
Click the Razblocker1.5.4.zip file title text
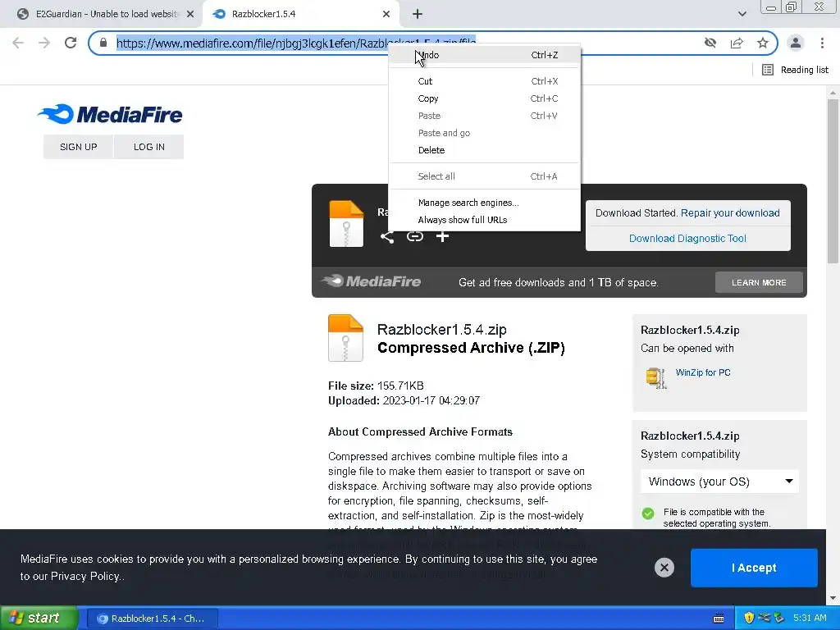pos(441,330)
